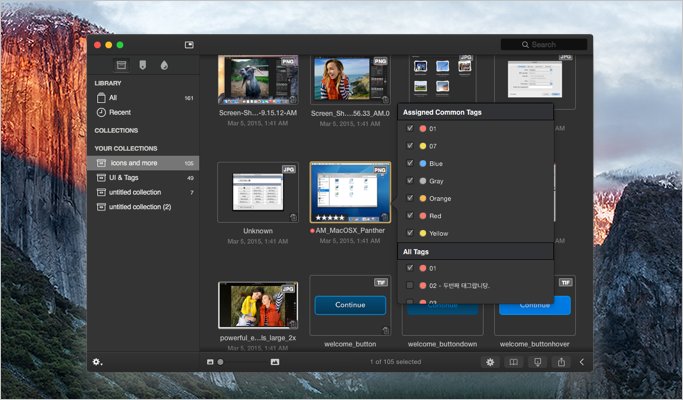The height and width of the screenshot is (400, 683).
Task: Select the welcome_button TIF thumbnail
Action: tap(350, 305)
